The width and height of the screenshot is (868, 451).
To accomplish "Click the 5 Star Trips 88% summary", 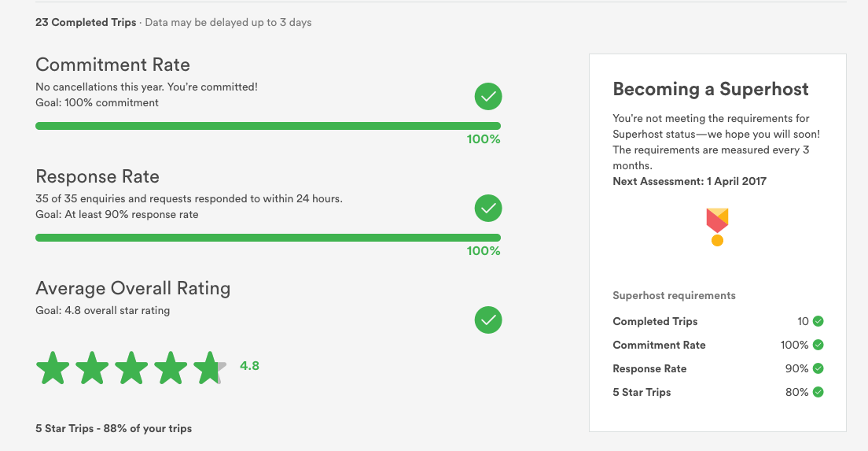I will (x=113, y=429).
